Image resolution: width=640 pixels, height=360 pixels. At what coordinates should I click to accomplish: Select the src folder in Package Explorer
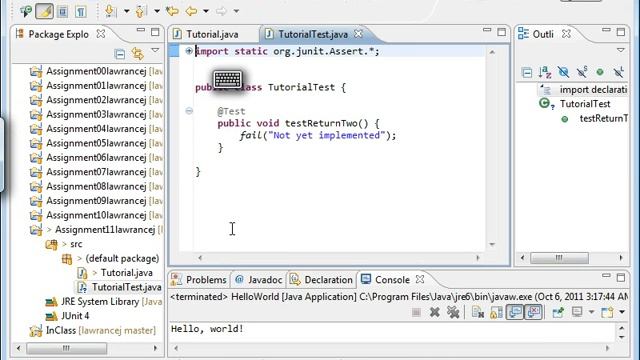coord(64,244)
